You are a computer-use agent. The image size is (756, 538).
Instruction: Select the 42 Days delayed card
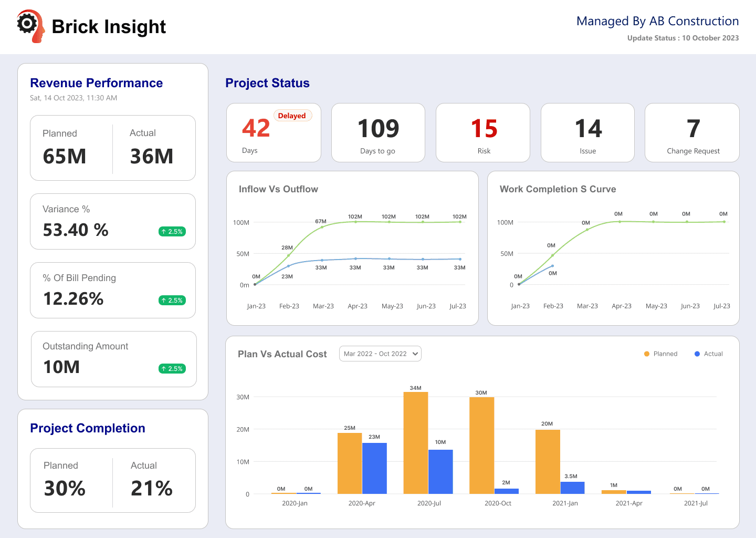[274, 132]
